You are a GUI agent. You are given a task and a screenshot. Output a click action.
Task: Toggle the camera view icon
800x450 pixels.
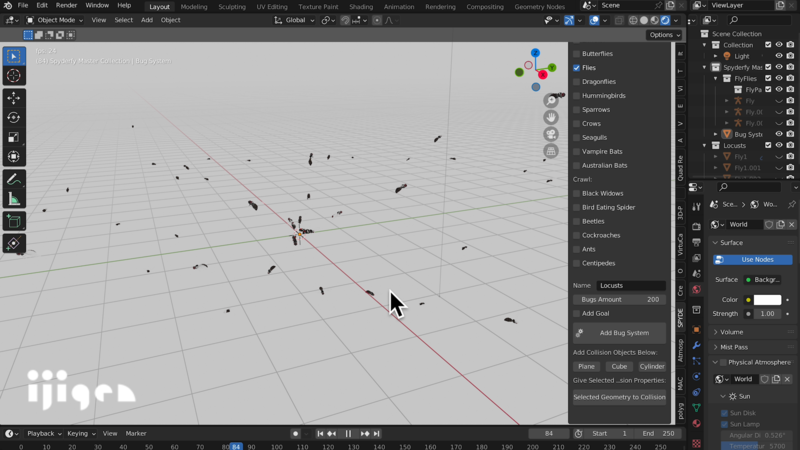click(x=551, y=134)
